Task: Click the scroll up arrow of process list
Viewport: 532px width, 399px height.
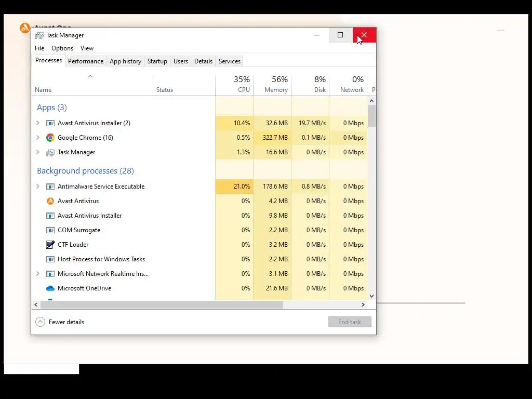Action: coord(372,101)
